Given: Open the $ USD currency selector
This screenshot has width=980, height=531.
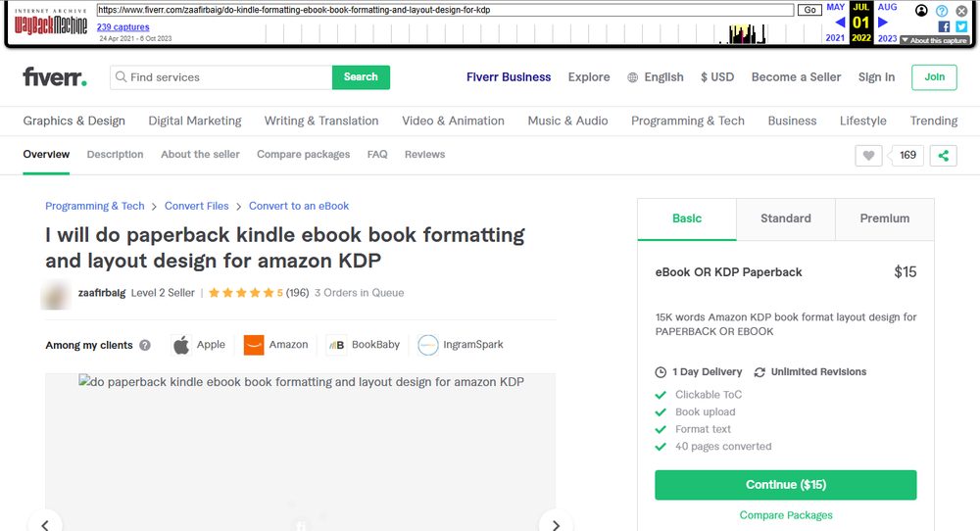Looking at the screenshot, I should coord(717,76).
